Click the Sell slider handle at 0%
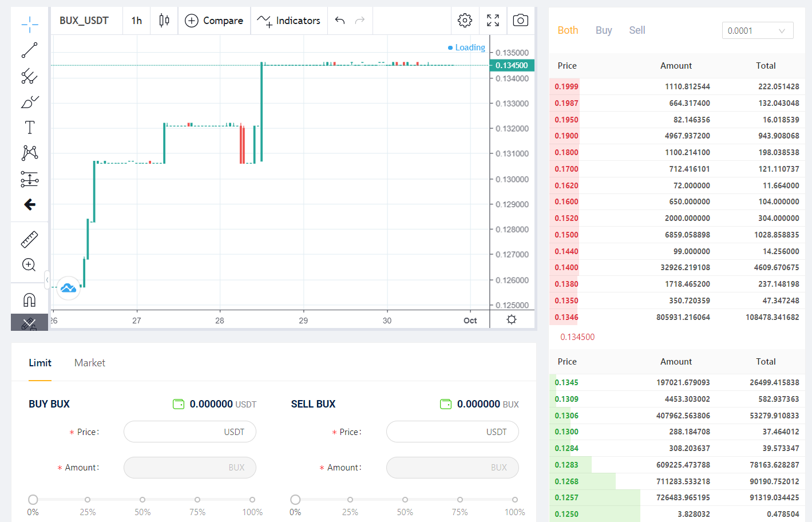 (295, 500)
